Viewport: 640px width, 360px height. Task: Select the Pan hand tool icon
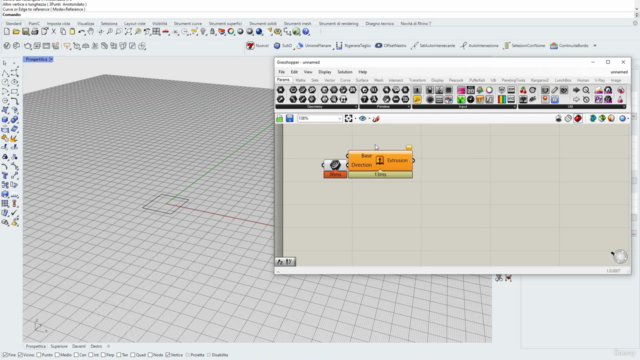pyautogui.click(x=91, y=31)
